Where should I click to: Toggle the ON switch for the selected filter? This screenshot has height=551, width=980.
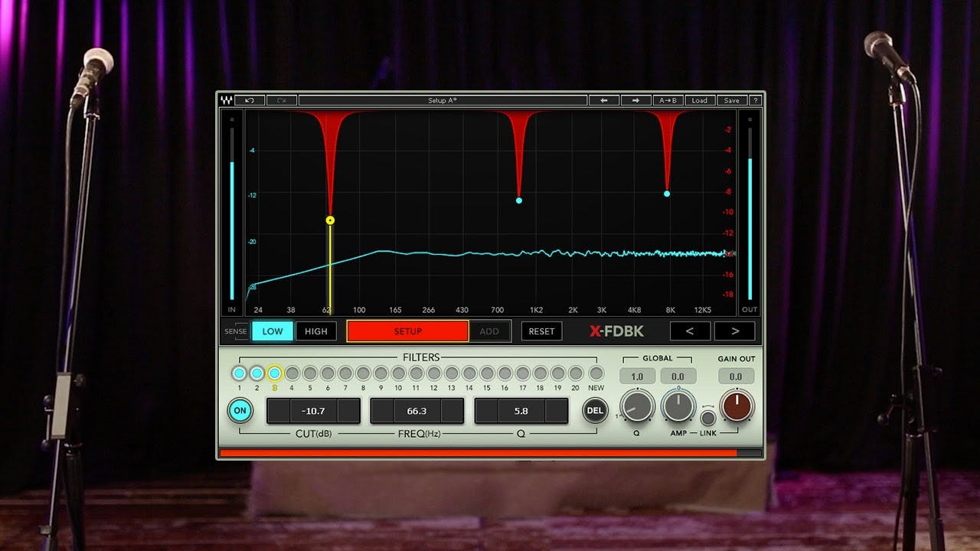[240, 411]
